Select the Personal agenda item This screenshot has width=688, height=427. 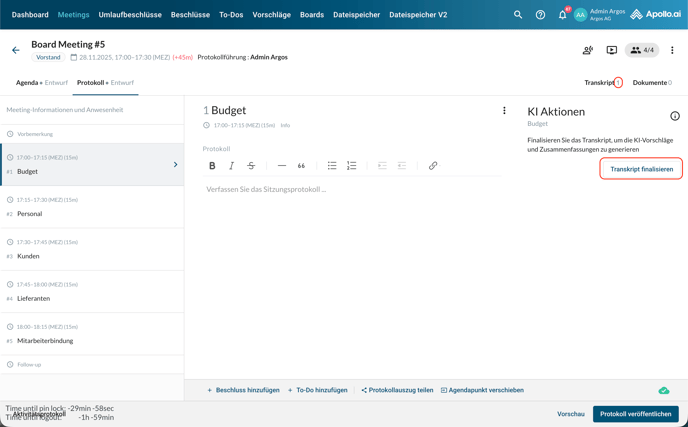[30, 214]
